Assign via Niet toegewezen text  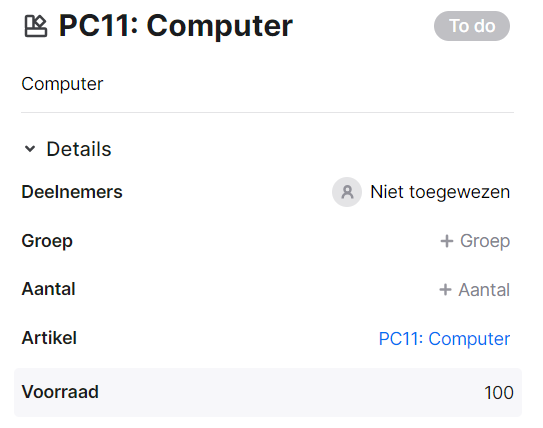440,192
